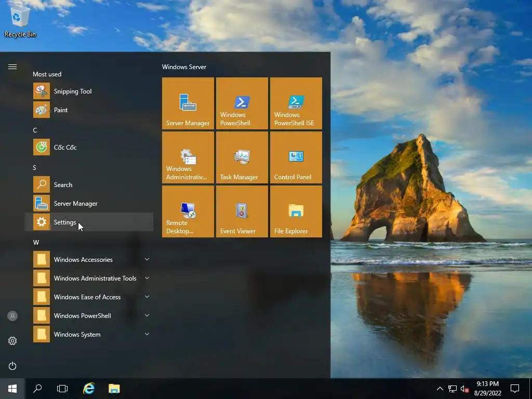Open Windows PowerShell ISE tile
532x399 pixels.
[296, 103]
